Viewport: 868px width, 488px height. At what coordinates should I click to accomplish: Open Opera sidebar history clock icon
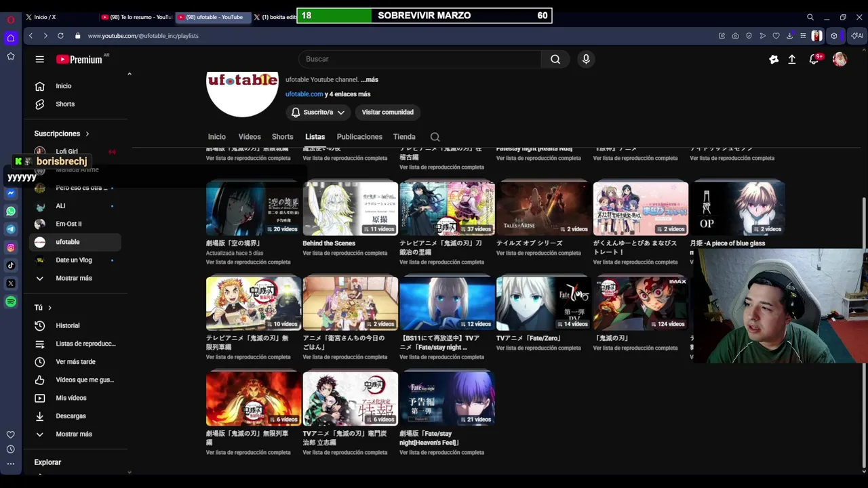(x=11, y=449)
